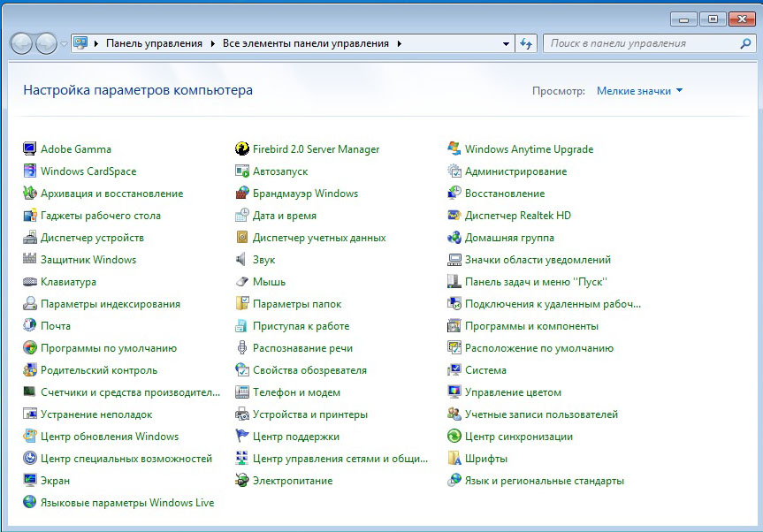763x532 pixels.
Task: Click the Windows Anytime Upgrade icon
Action: [454, 148]
